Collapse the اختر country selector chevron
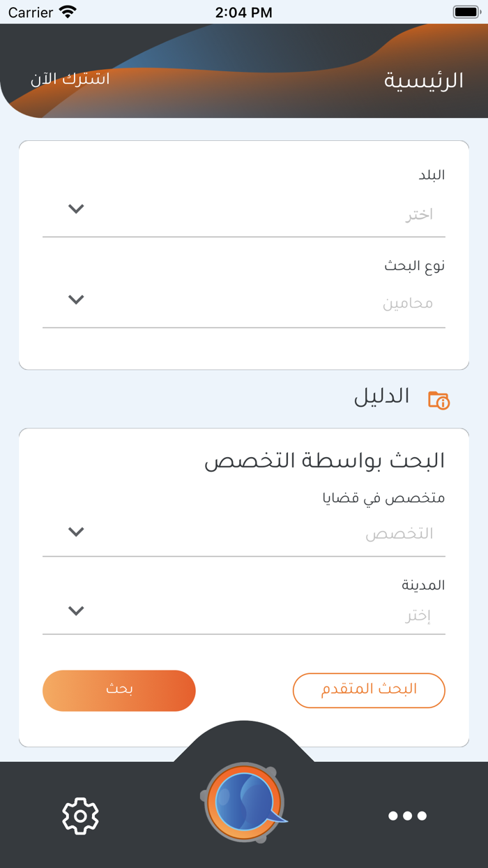This screenshot has height=868, width=488. tap(76, 209)
